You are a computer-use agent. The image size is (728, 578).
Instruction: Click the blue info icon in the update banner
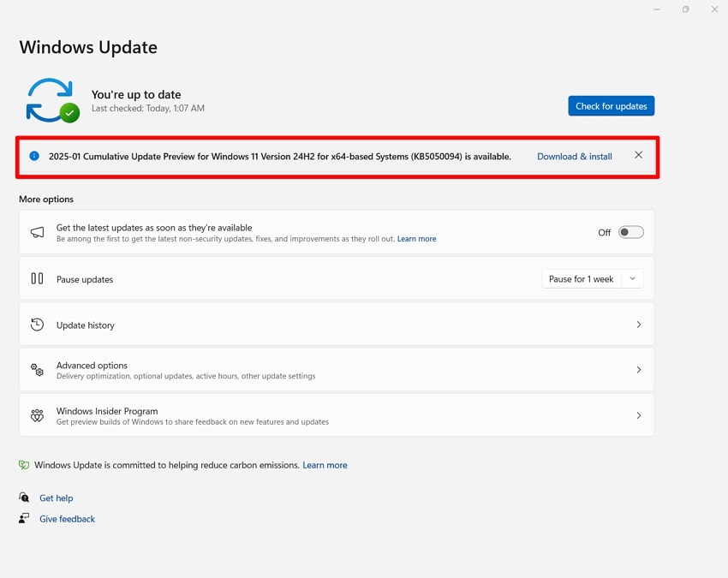pyautogui.click(x=33, y=156)
